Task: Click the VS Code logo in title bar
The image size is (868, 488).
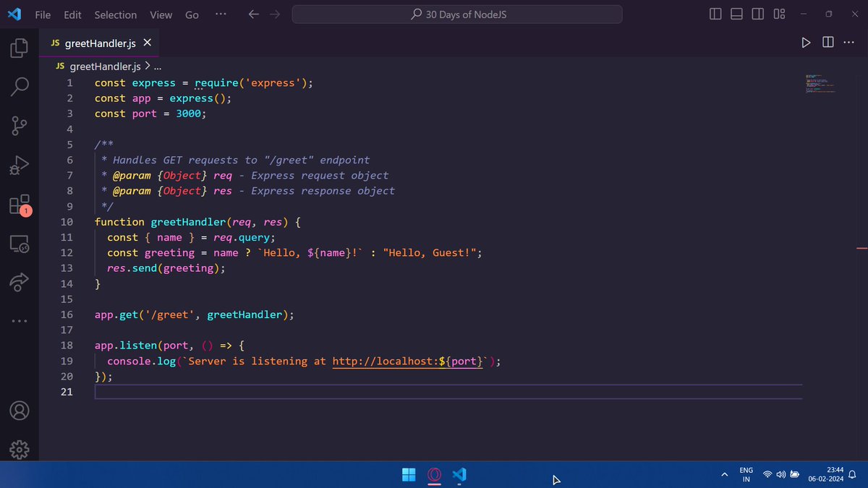Action: click(14, 14)
